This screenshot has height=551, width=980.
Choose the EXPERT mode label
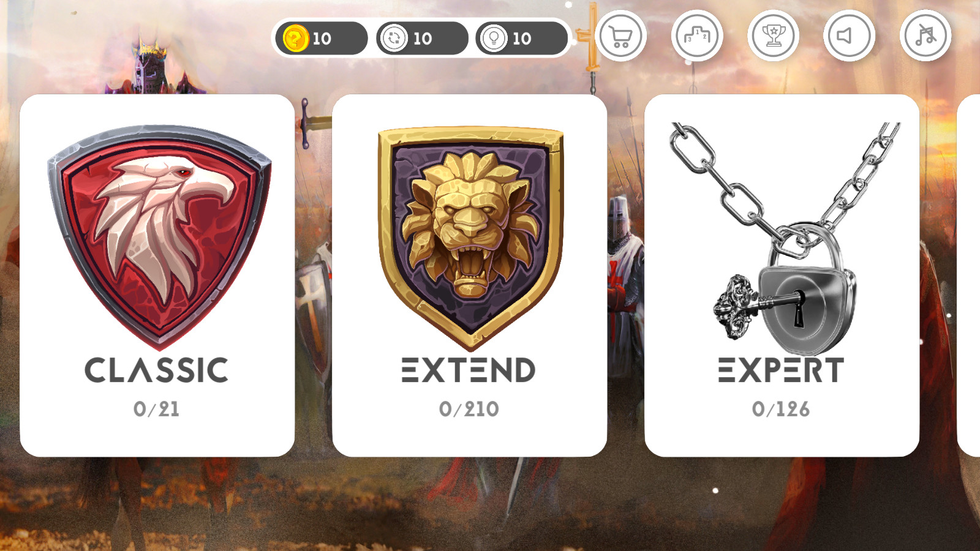(781, 370)
